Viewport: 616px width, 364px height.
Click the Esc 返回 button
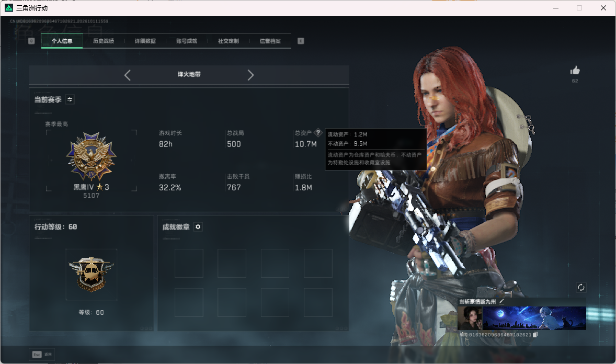click(x=42, y=355)
